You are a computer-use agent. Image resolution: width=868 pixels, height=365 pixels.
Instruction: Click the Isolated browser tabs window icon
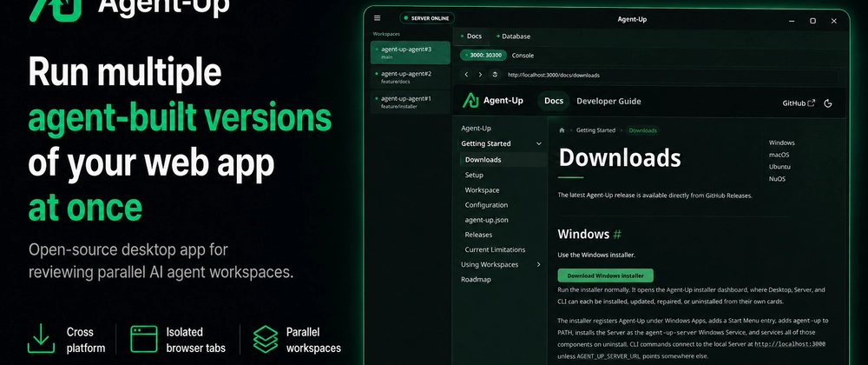[x=144, y=339]
